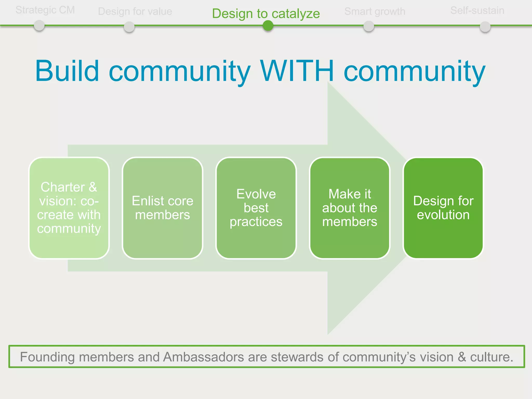Click the Evolve best practices box

coord(256,208)
